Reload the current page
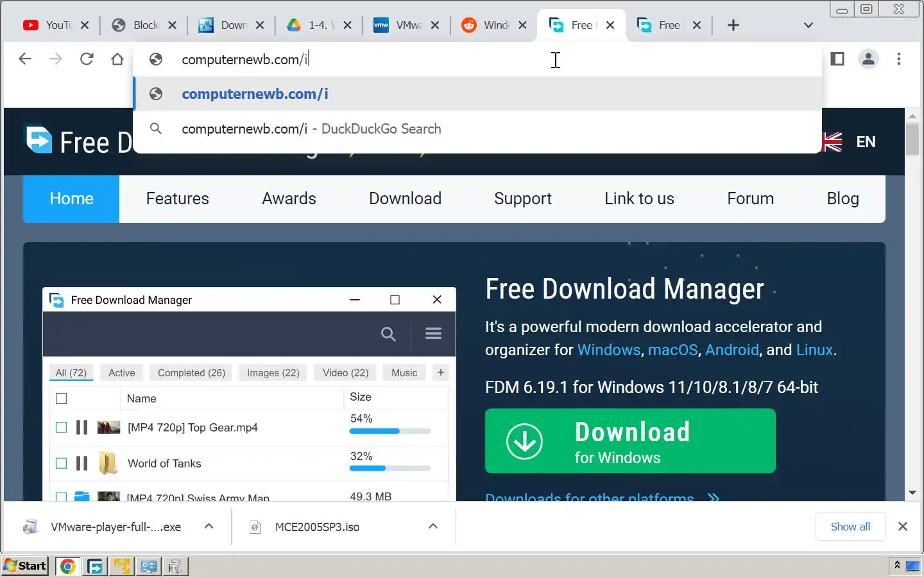924x578 pixels. [x=87, y=59]
